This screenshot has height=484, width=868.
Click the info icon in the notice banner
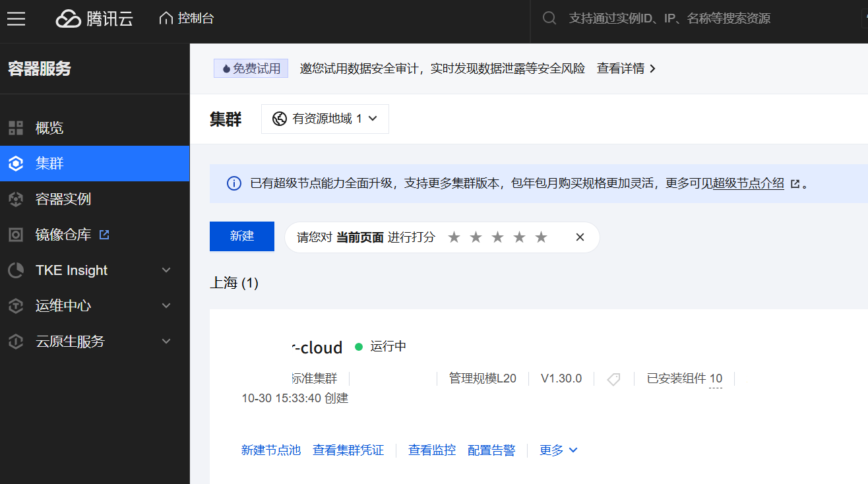pyautogui.click(x=233, y=183)
